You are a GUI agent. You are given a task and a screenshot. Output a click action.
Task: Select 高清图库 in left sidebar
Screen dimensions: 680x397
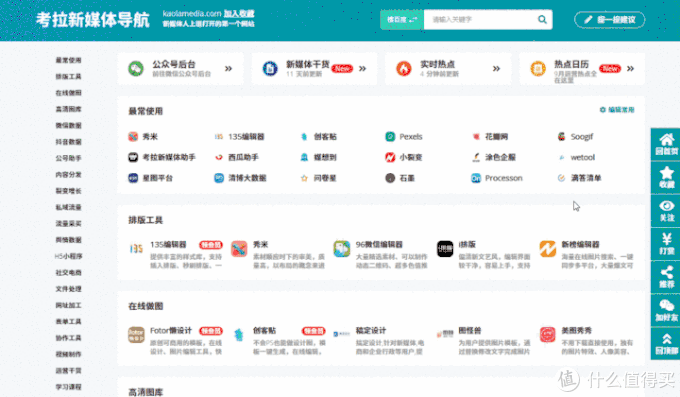(69, 109)
